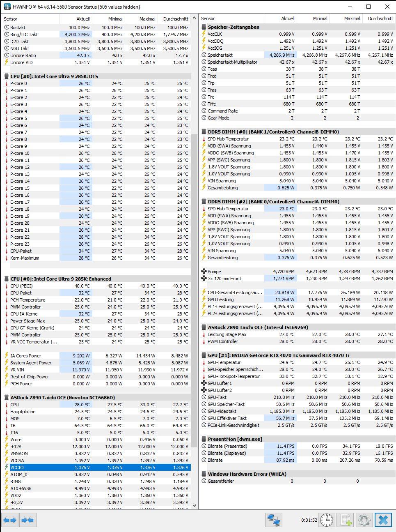
Task: Select the System Agent Power row
Action: [x=96, y=363]
